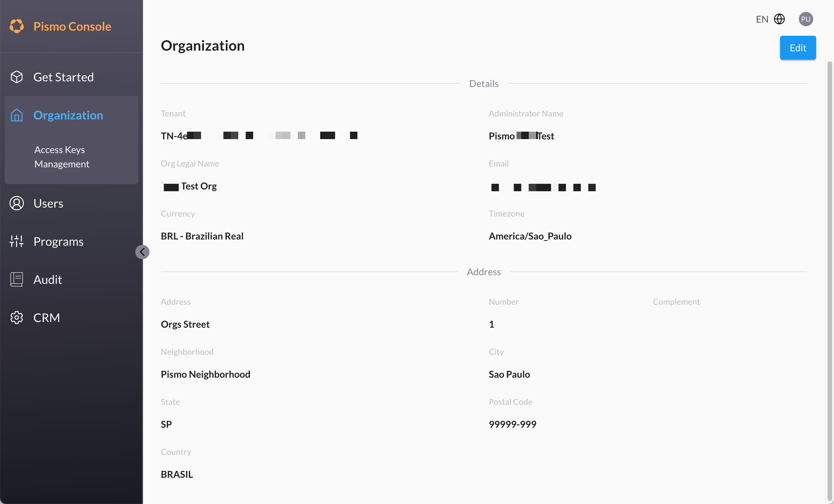Open Access Keys Management submenu item
This screenshot has width=834, height=504.
click(x=62, y=157)
